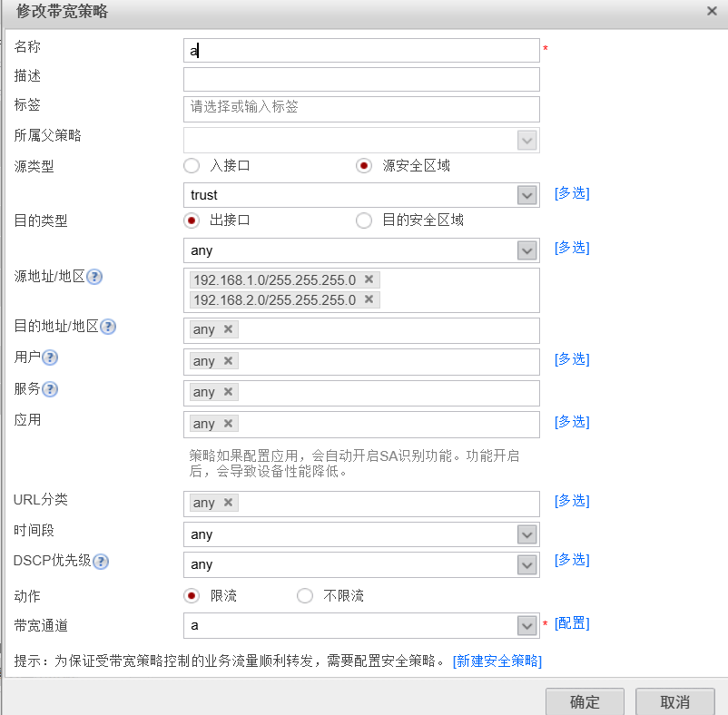The height and width of the screenshot is (715, 728).
Task: Click 多选 link beside DSCP优先级
Action: (572, 560)
